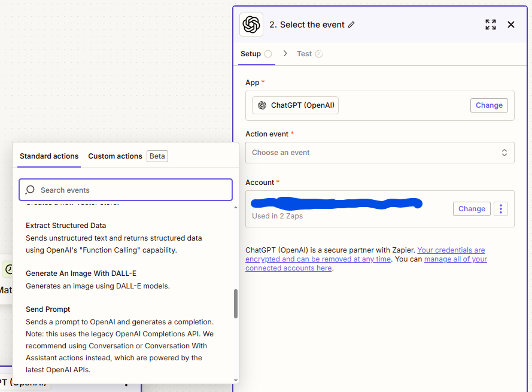Open the Choose an event dropdown
532x392 pixels.
coord(379,153)
